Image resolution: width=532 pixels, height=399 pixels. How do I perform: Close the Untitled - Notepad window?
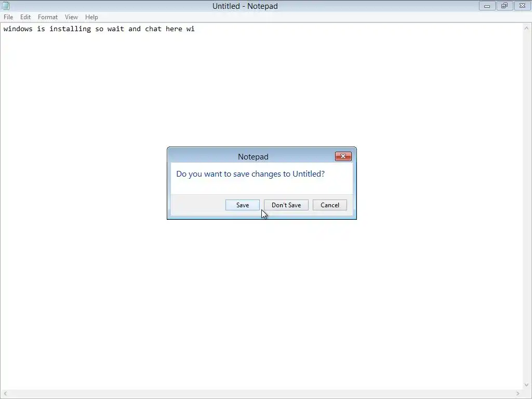(523, 6)
